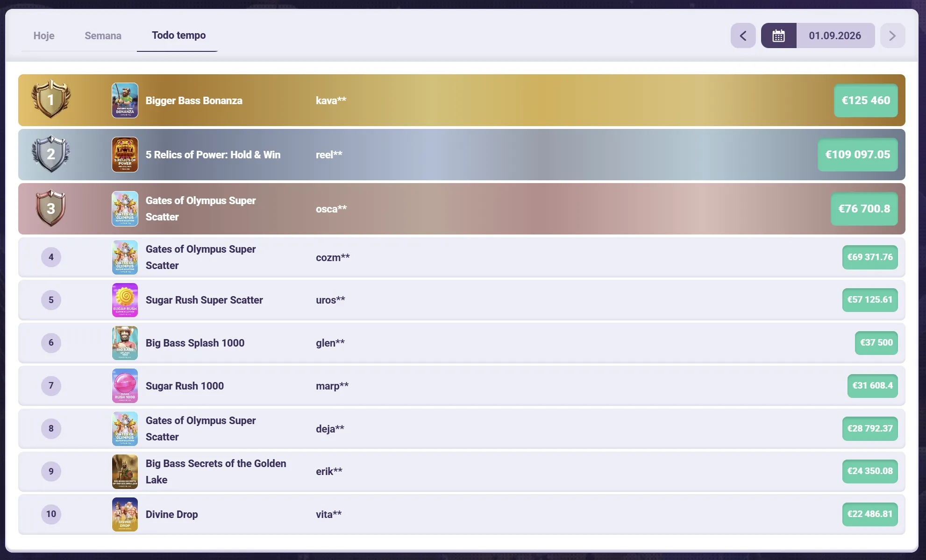Click the bronze rank 3 shield badge
This screenshot has width=926, height=560.
click(51, 208)
